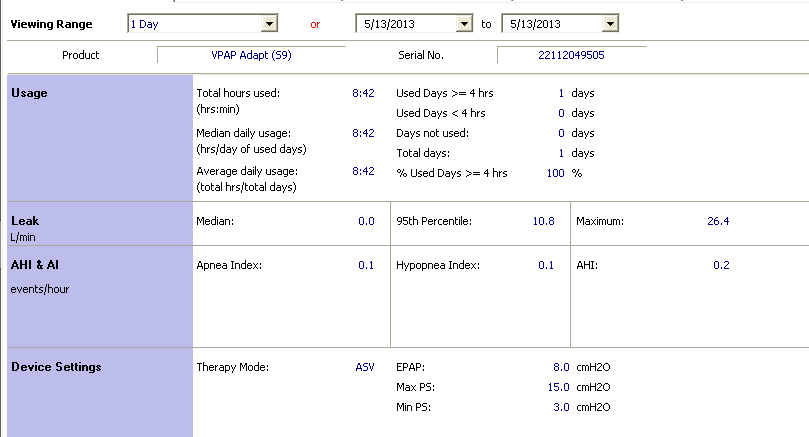Click the Maximum leak value 26.4
This screenshot has width=809, height=437.
pyautogui.click(x=718, y=221)
